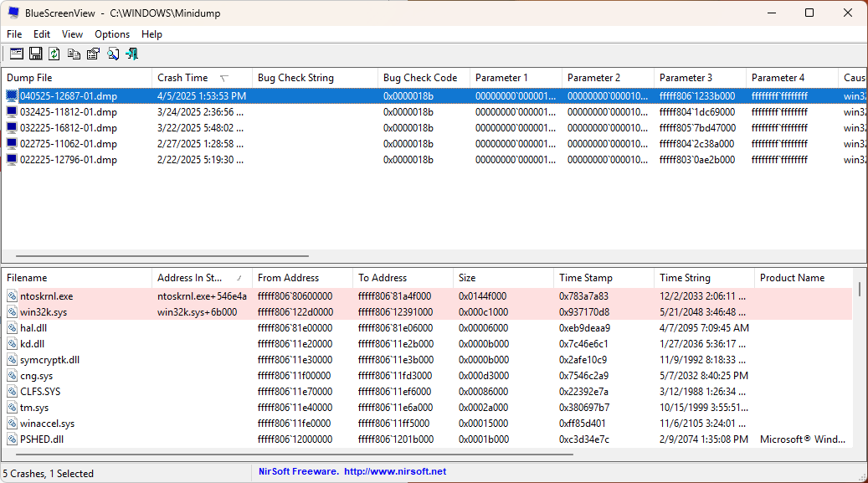Click hal.dll file icon
The height and width of the screenshot is (483, 868).
13,328
